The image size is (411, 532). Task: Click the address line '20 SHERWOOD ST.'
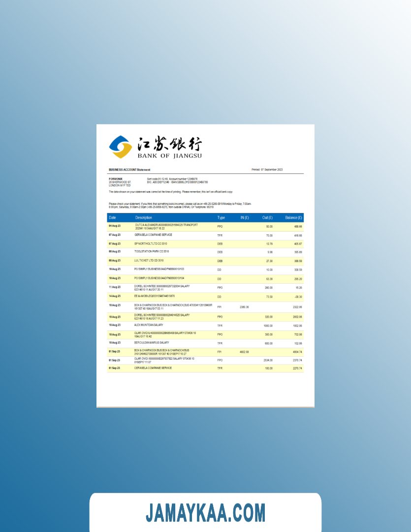pos(120,182)
